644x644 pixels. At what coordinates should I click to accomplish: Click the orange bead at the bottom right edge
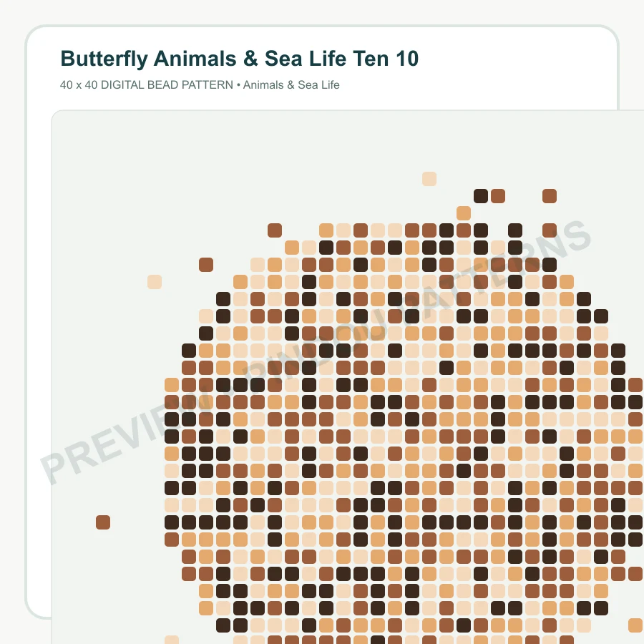point(635,625)
